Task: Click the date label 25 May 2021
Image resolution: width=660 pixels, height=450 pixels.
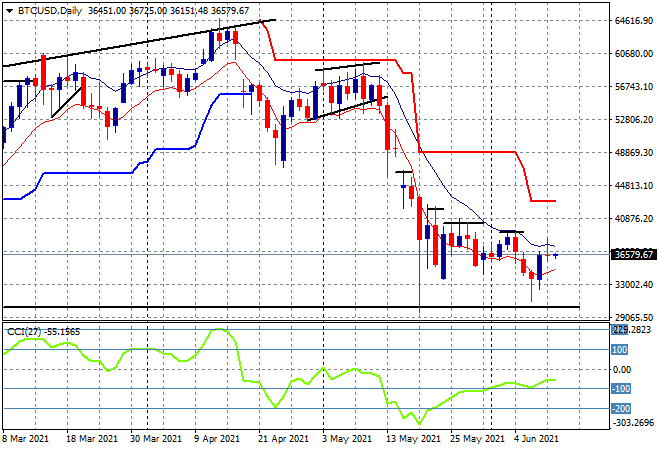Action: point(478,439)
